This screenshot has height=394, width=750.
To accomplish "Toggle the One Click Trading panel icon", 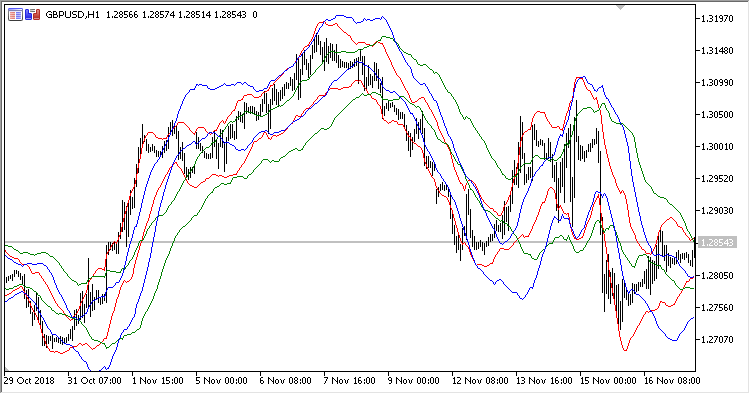I will click(33, 15).
